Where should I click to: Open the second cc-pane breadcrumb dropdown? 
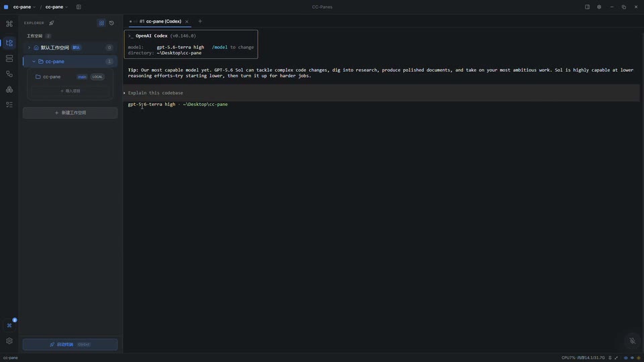[x=56, y=7]
